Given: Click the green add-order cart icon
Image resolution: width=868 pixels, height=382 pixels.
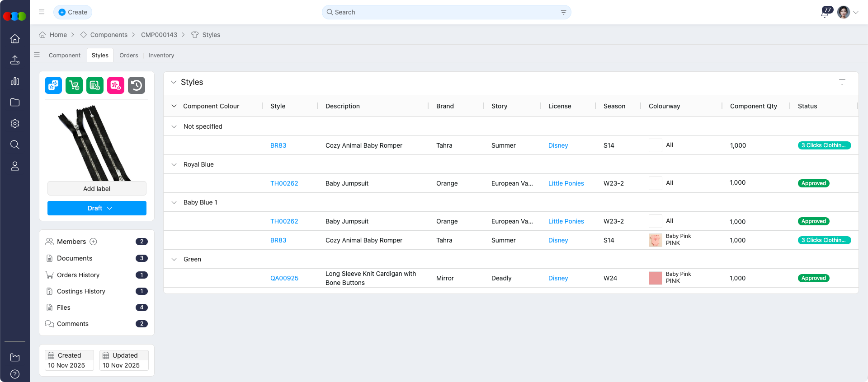Looking at the screenshot, I should click(74, 85).
